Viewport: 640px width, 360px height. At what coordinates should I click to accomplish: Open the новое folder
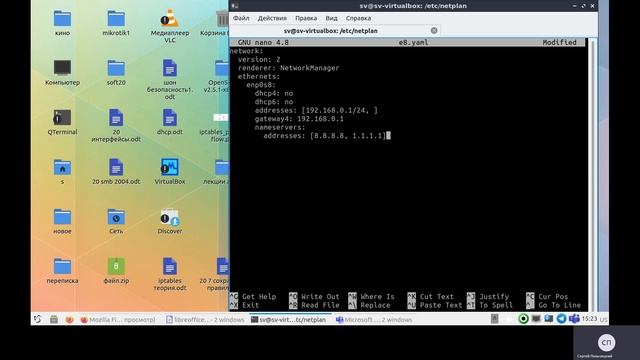tap(62, 217)
